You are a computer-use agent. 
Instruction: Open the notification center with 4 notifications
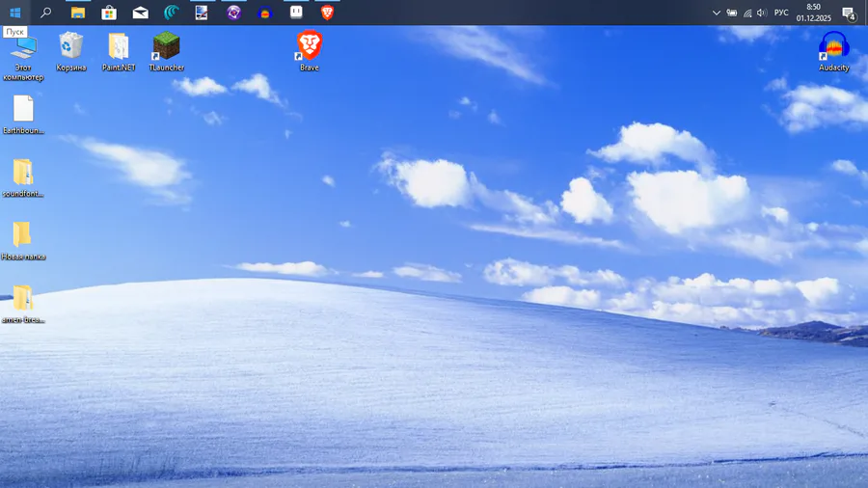coord(849,14)
